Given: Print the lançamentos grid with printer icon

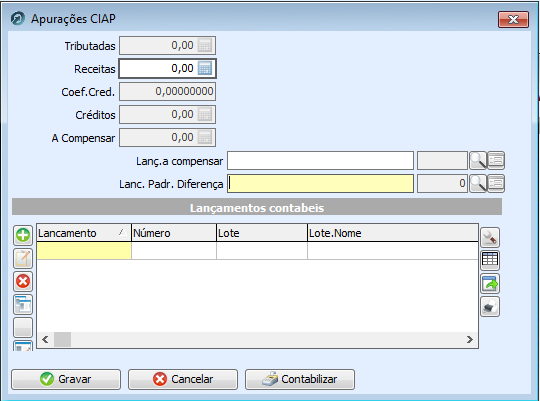Looking at the screenshot, I should coord(490,307).
